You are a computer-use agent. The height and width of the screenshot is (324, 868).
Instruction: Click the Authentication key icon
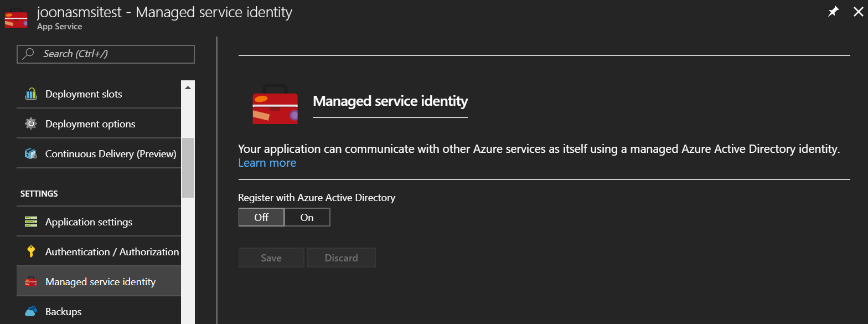coord(31,252)
